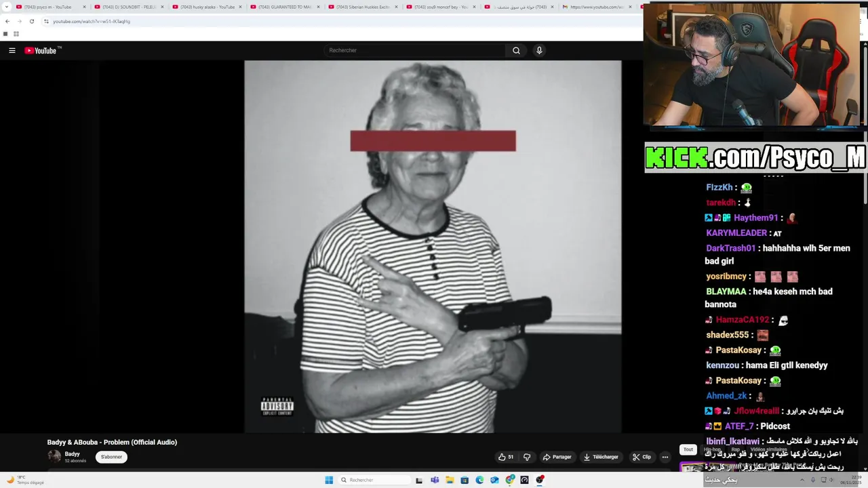Click the taskbar clock showing 22:59
868x488 pixels.
point(851,480)
